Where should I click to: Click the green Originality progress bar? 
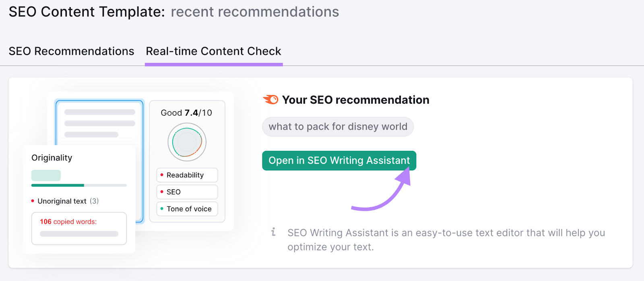point(58,185)
